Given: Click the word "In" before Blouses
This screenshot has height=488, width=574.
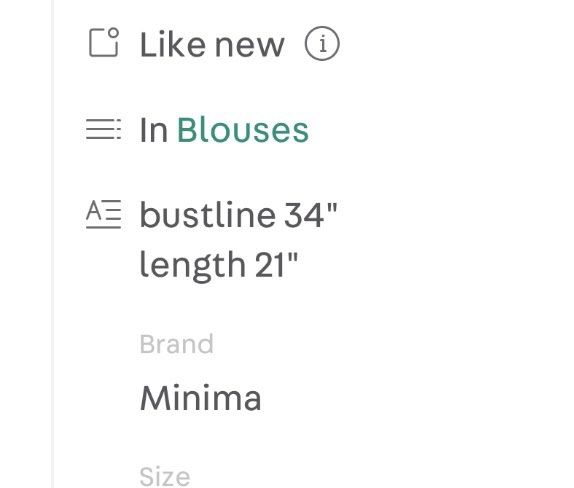Looking at the screenshot, I should tap(154, 130).
